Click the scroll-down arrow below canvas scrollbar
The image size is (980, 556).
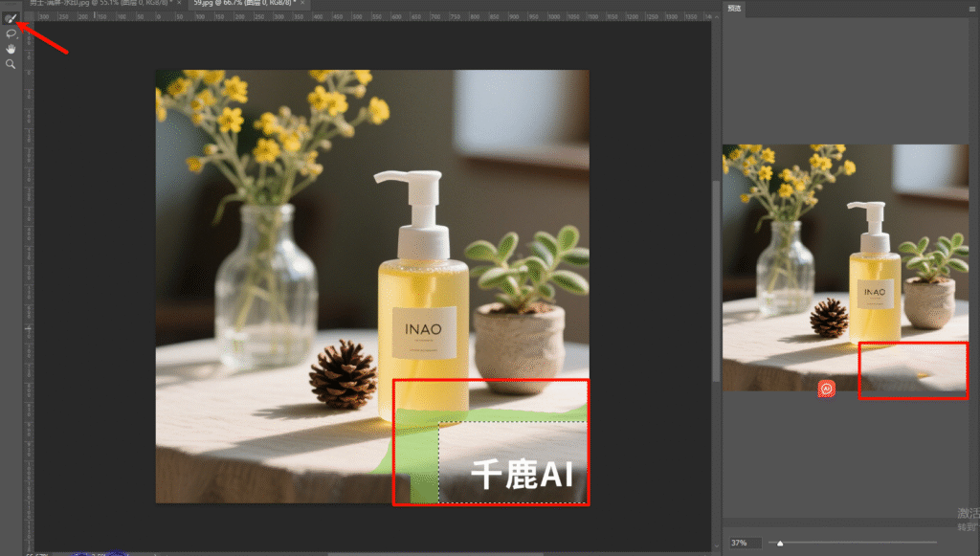[x=716, y=545]
